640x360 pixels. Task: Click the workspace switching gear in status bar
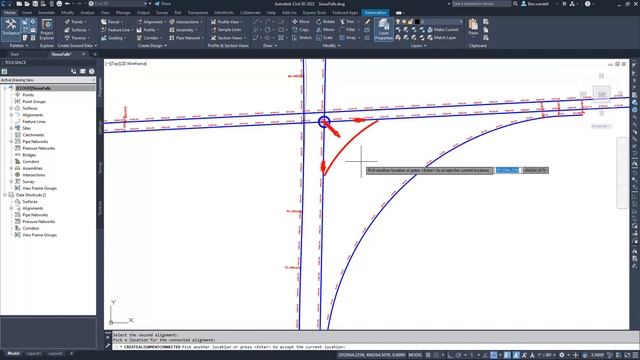[x=562, y=355]
